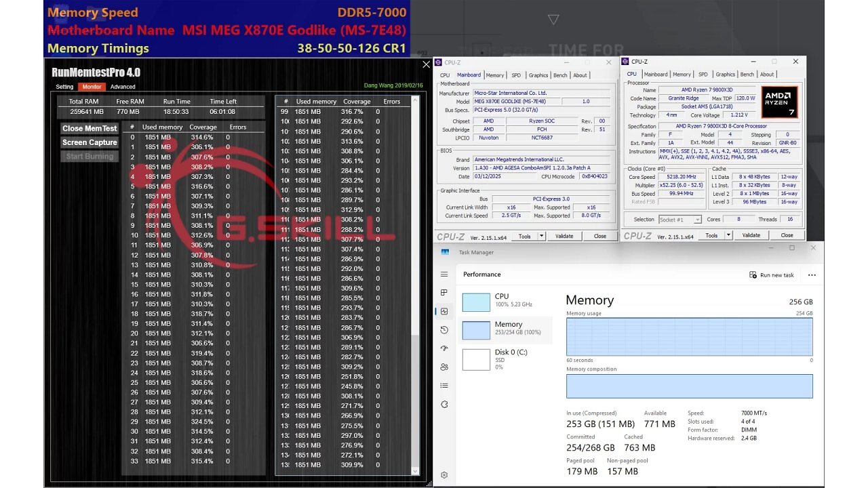The image size is (868, 488).
Task: Click Time Left value 06:01:08
Action: [222, 112]
